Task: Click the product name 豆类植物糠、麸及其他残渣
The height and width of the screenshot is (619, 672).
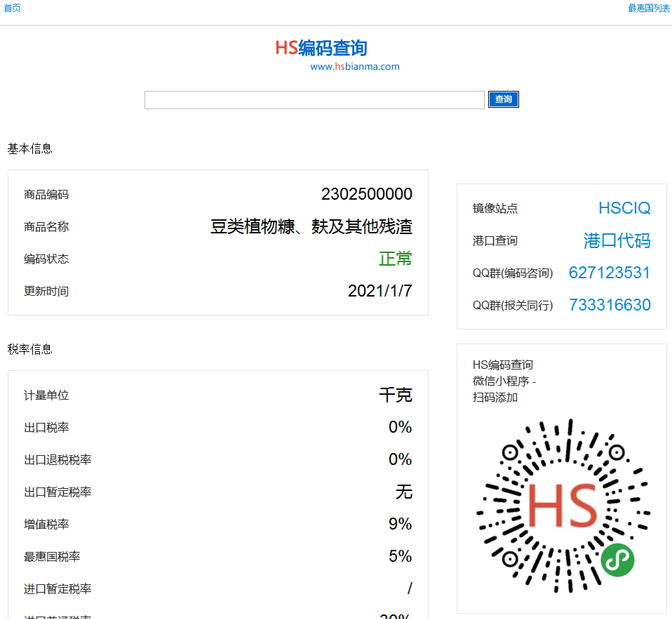Action: 311,226
